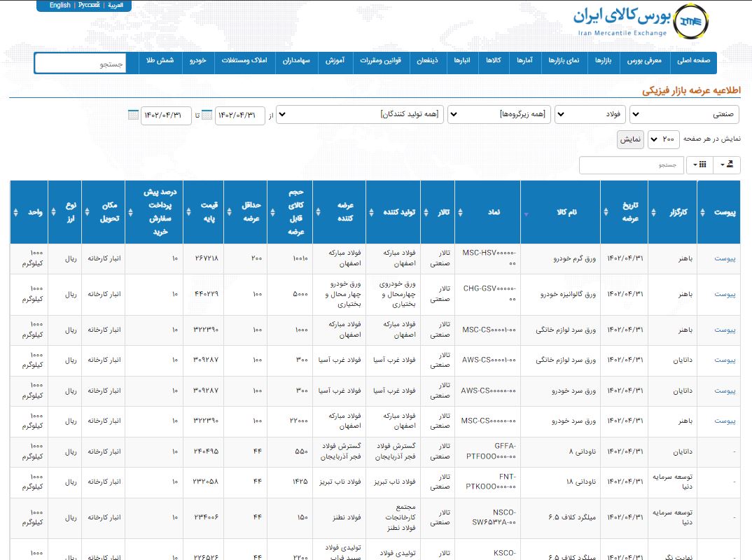Select the فولاد ناب تبریز producer cell
The width and height of the screenshot is (752, 560).
394,482
